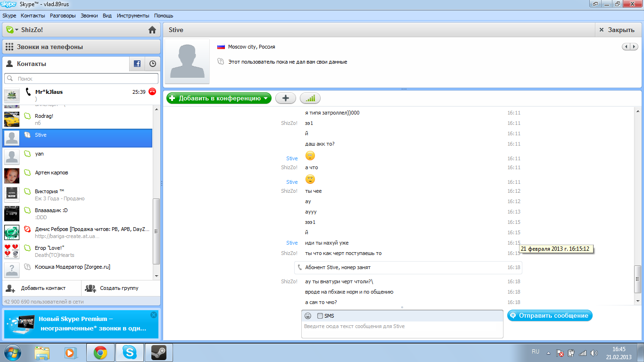Click Отправить сообщение button
Image resolution: width=644 pixels, height=362 pixels.
[550, 315]
